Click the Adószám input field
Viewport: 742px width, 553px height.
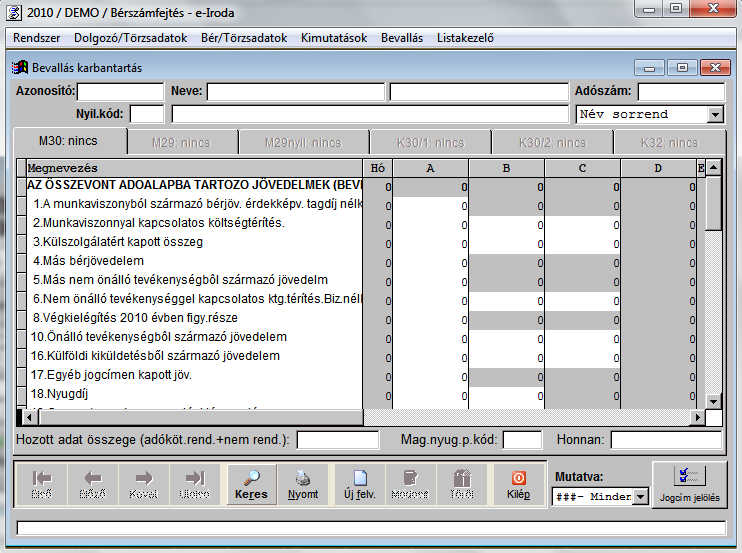(680, 92)
